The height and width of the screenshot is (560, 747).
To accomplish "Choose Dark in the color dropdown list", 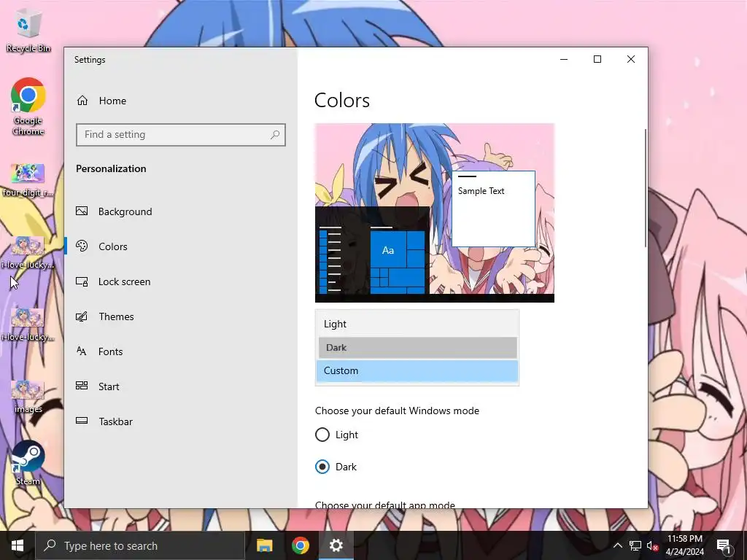I will (417, 348).
